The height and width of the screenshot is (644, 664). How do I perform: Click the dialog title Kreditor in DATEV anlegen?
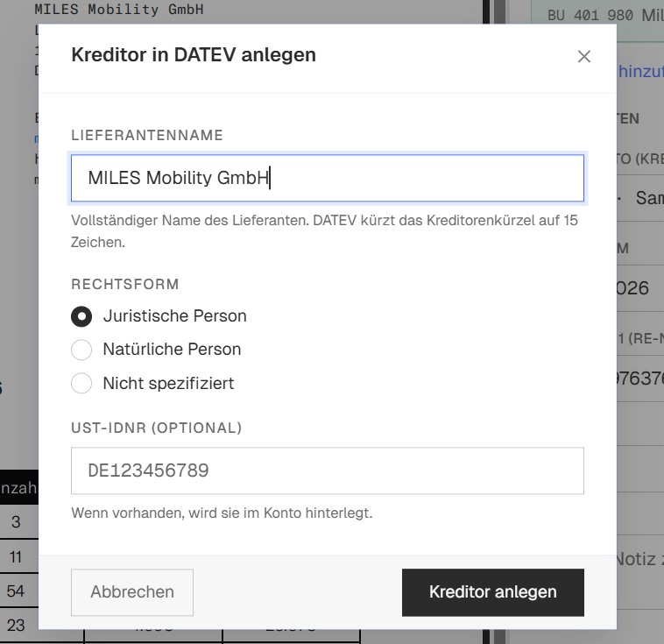pyautogui.click(x=194, y=55)
